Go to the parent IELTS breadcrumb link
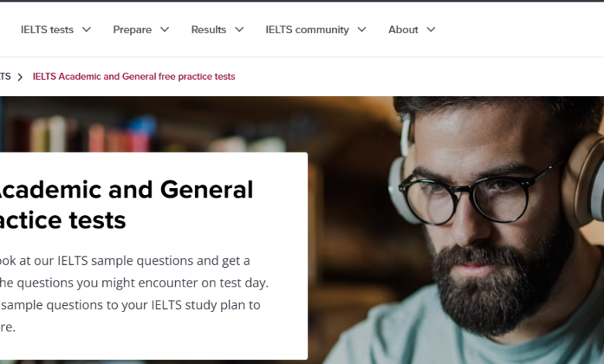Image resolution: width=604 pixels, height=364 pixels. (5, 77)
